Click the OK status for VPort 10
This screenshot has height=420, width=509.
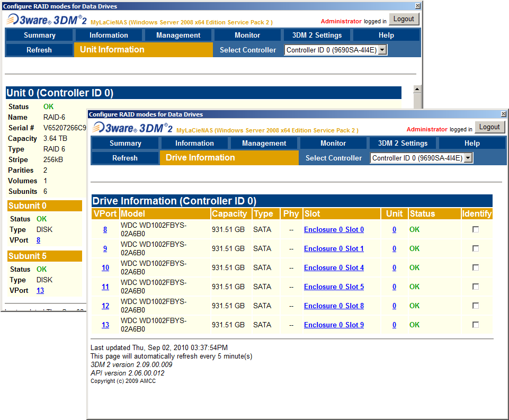[x=414, y=267]
